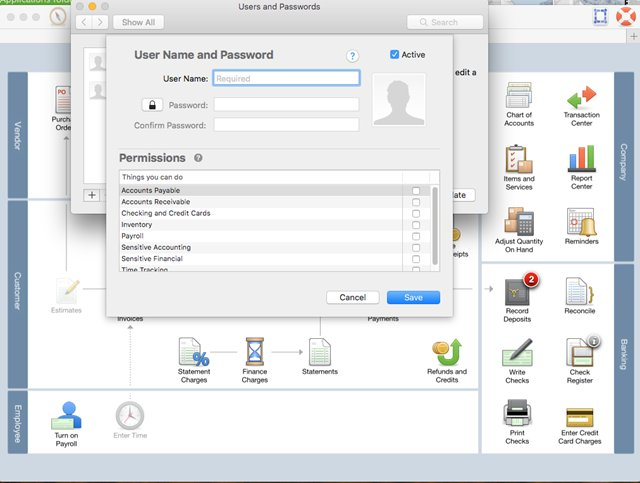Go back with the left arrow button
Viewport: 640px width, 483px height.
click(x=84, y=22)
